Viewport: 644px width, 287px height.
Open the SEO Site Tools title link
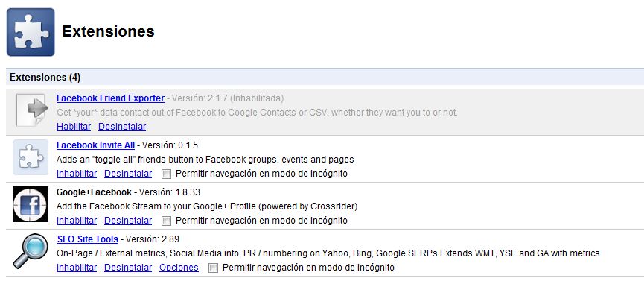[x=88, y=239]
